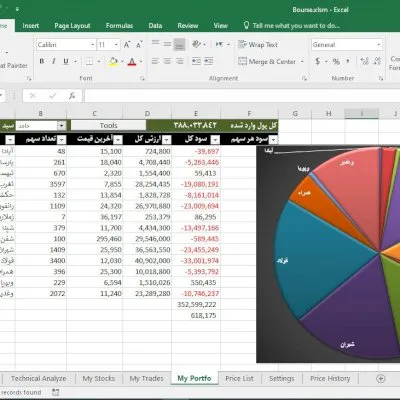Open the Insert ribbon tab
The width and height of the screenshot is (400, 400).
(31, 26)
